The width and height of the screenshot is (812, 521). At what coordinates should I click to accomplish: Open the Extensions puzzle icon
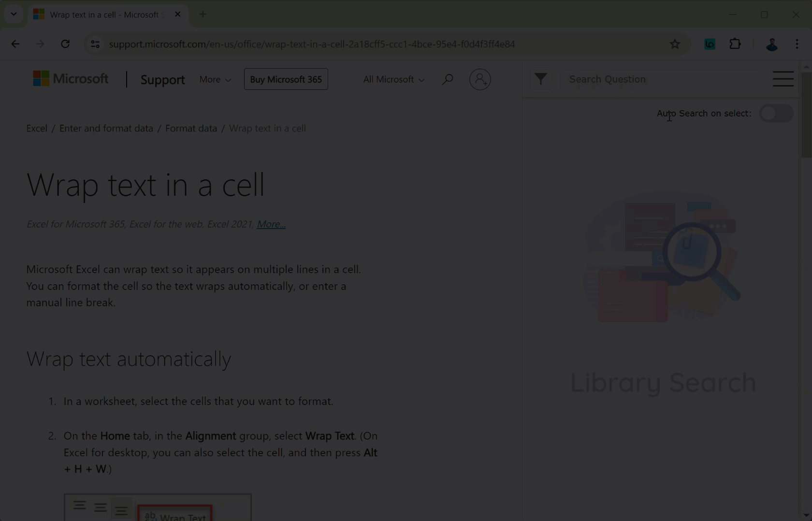(735, 44)
